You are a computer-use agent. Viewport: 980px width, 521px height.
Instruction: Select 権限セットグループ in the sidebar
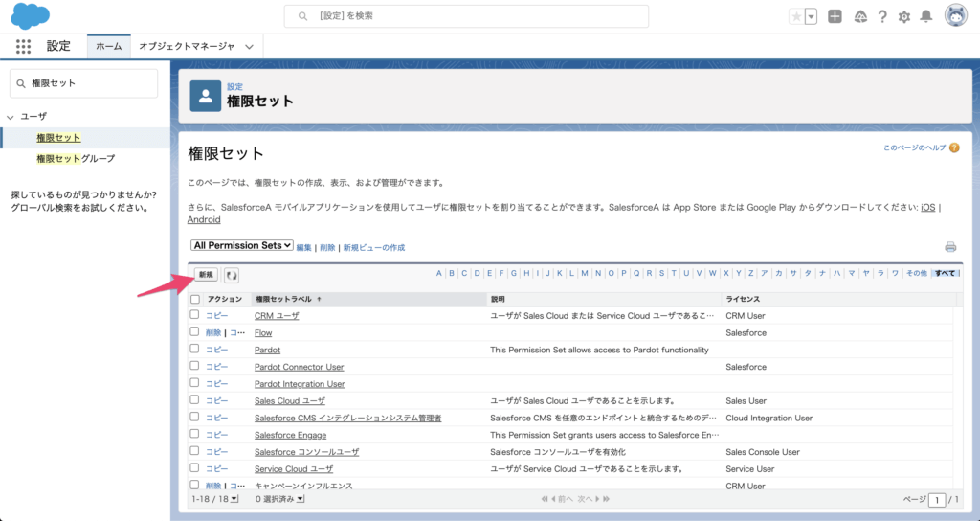(76, 158)
